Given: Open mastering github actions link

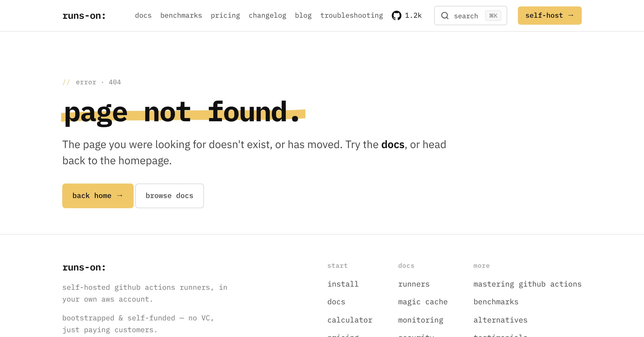Looking at the screenshot, I should coord(527,284).
